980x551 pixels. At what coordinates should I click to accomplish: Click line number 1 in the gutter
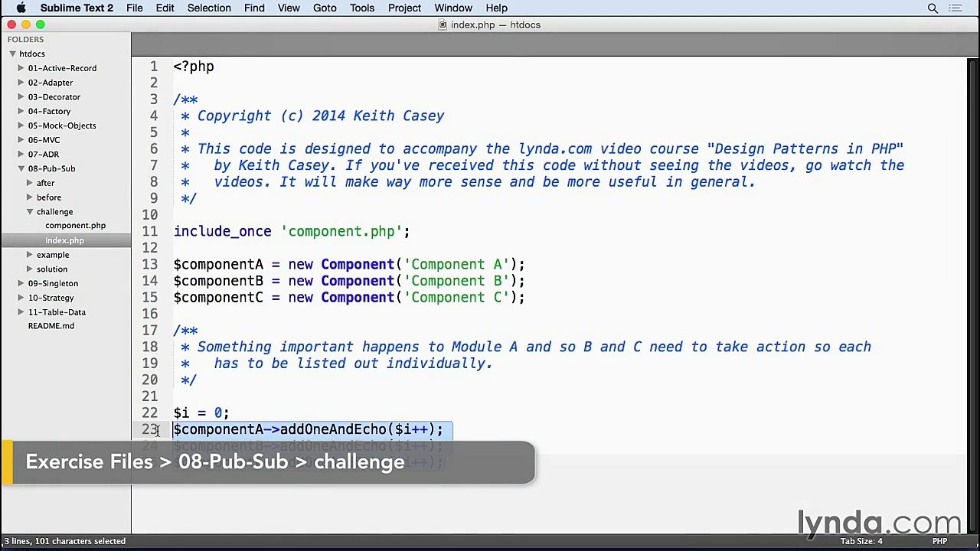(x=154, y=67)
